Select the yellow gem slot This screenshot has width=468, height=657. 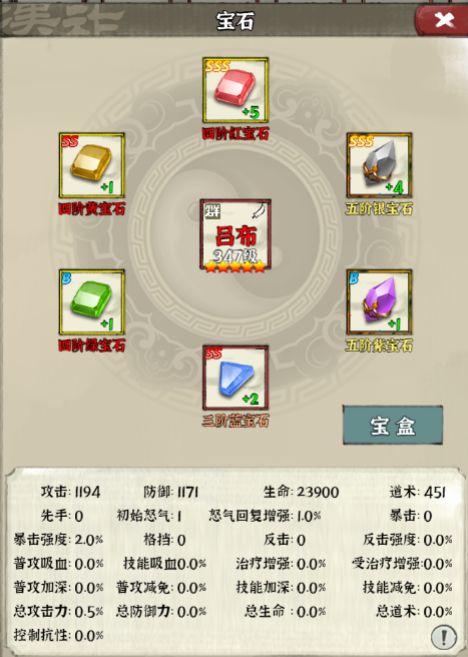pyautogui.click(x=92, y=166)
